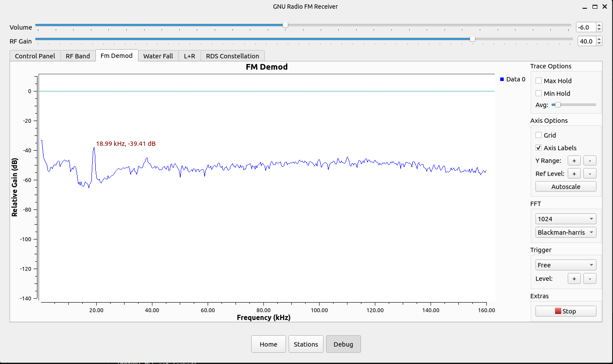Increase Trigger Level with plus button
The height and width of the screenshot is (364, 613).
(x=574, y=278)
